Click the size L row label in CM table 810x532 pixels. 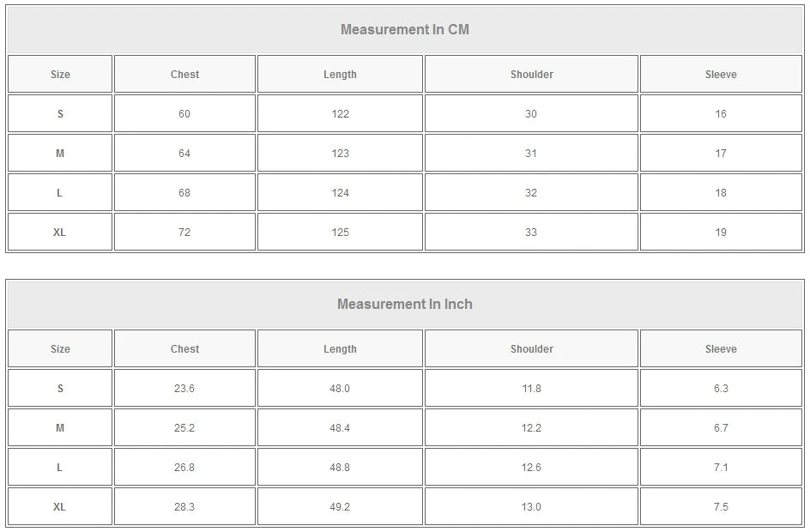[x=58, y=192]
